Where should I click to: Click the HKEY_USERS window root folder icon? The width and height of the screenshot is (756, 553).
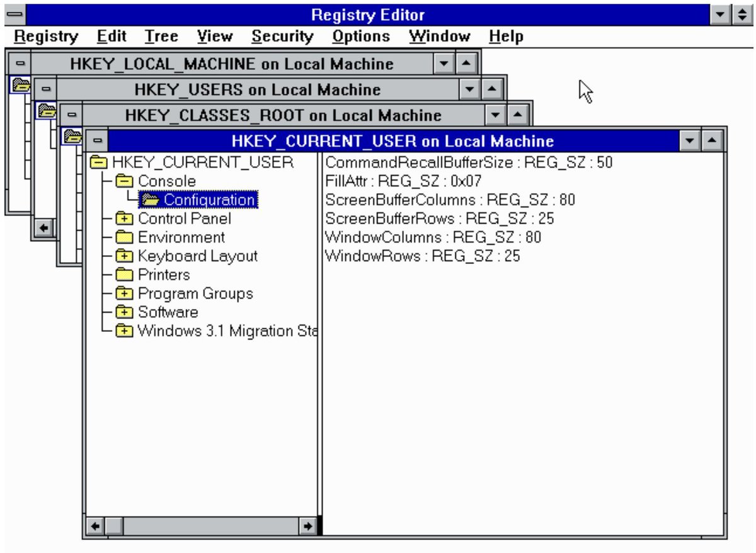pyautogui.click(x=46, y=111)
